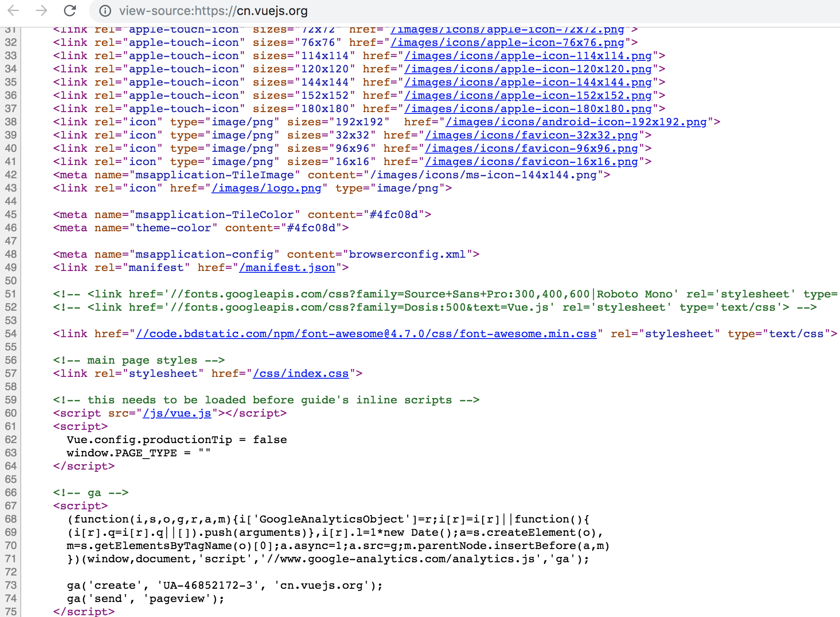Click the theme-color meta name
Image resolution: width=840 pixels, height=617 pixels.
[x=173, y=228]
